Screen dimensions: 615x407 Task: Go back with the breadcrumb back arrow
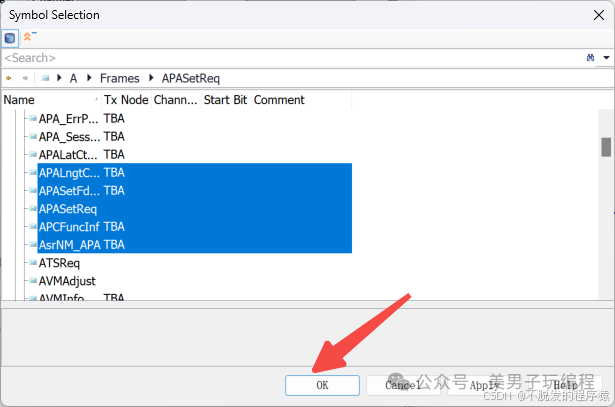(x=9, y=78)
